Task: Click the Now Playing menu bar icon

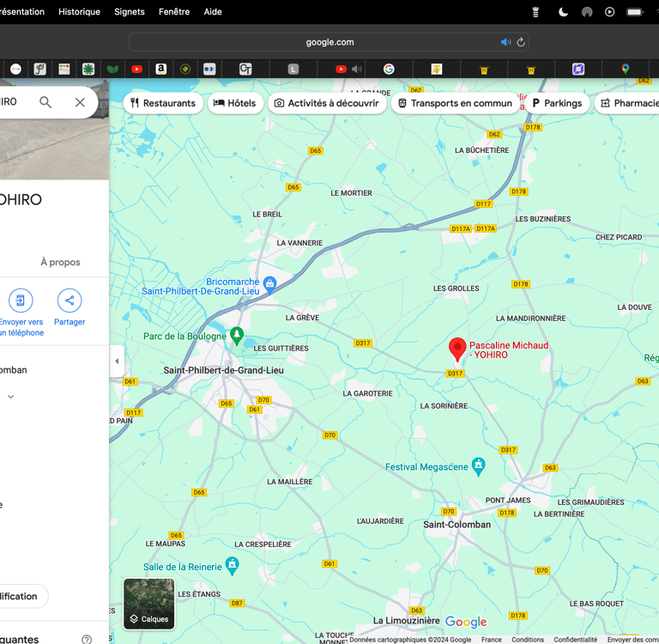Action: click(609, 12)
